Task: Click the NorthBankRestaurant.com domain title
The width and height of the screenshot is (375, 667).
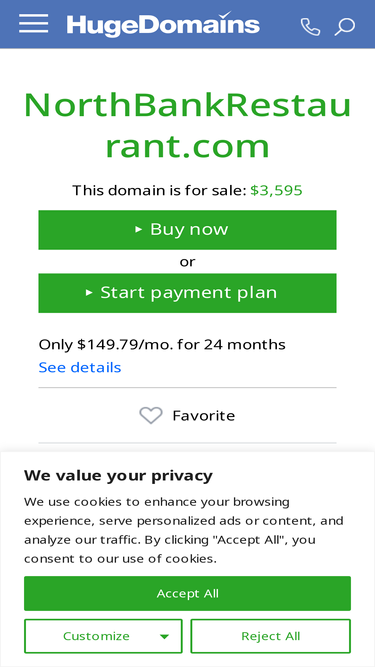Action: click(188, 126)
